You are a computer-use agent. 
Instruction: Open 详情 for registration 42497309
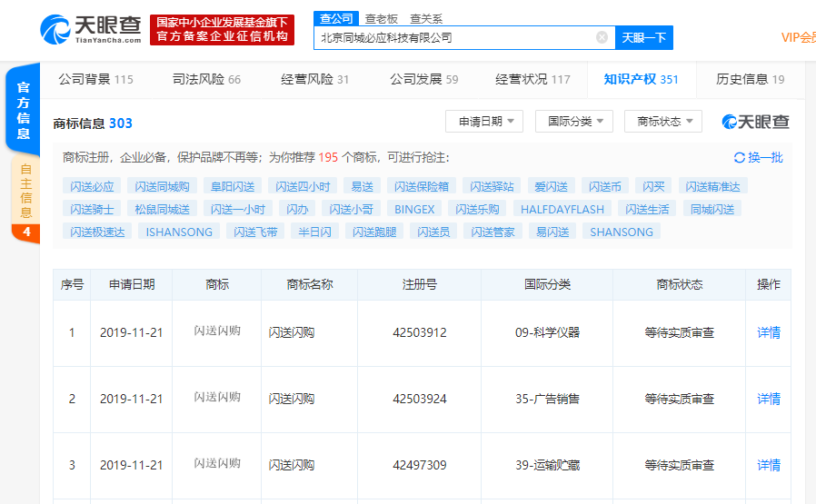tap(769, 465)
